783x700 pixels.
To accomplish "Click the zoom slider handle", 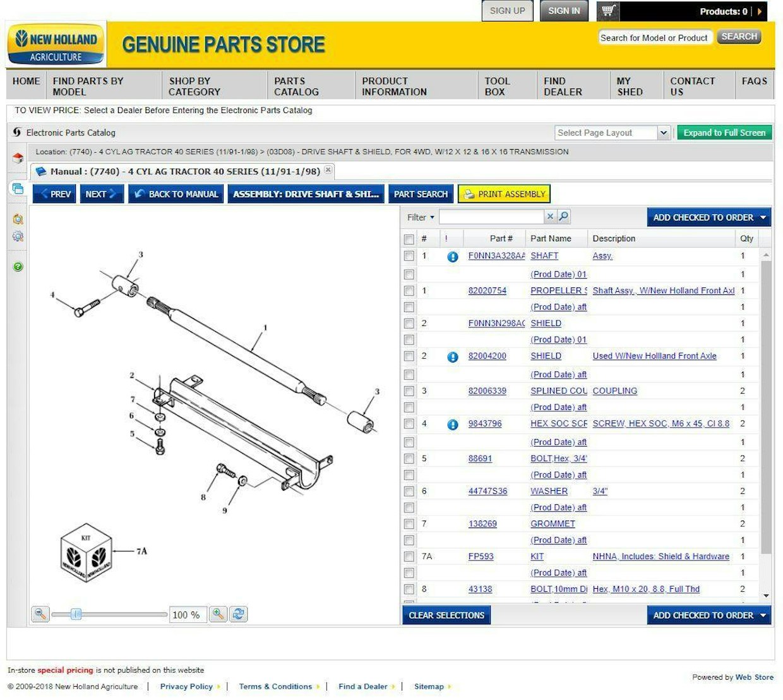I will 76,614.
